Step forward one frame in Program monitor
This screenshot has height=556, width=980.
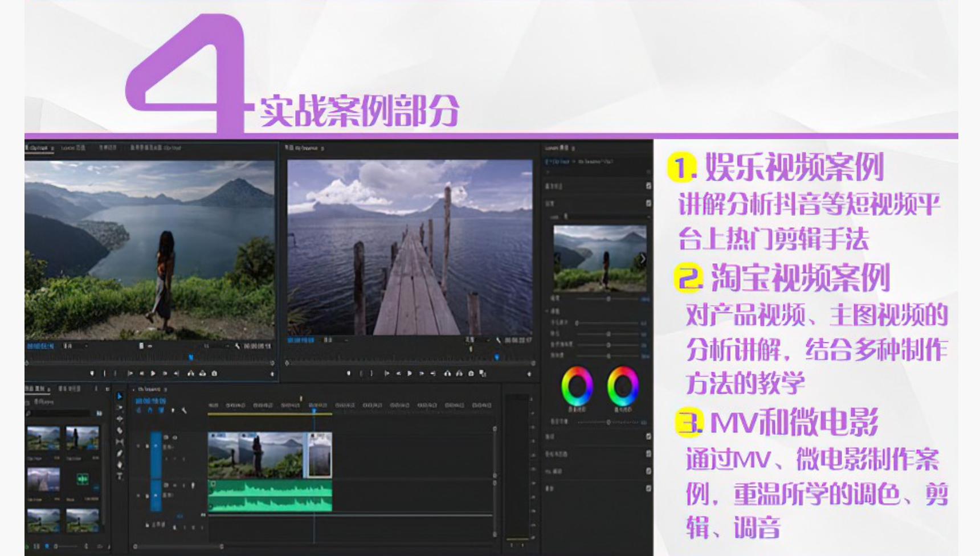[x=422, y=374]
